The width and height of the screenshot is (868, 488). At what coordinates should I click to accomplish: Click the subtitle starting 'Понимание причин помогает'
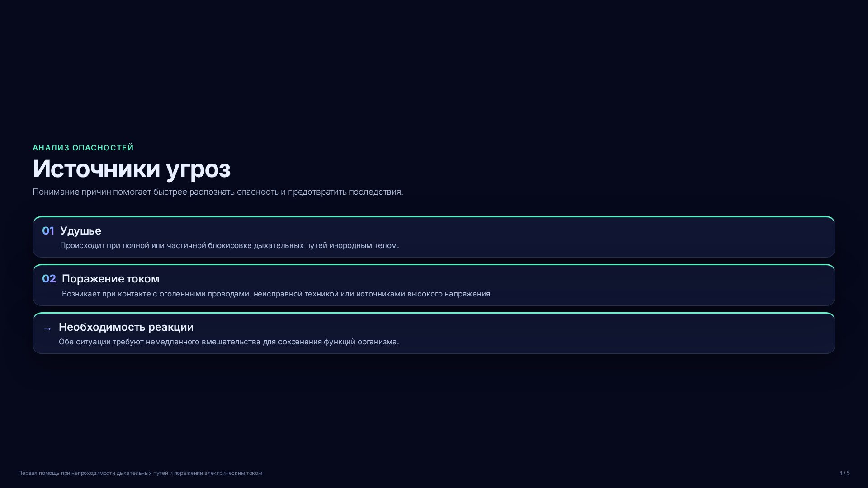pos(218,192)
